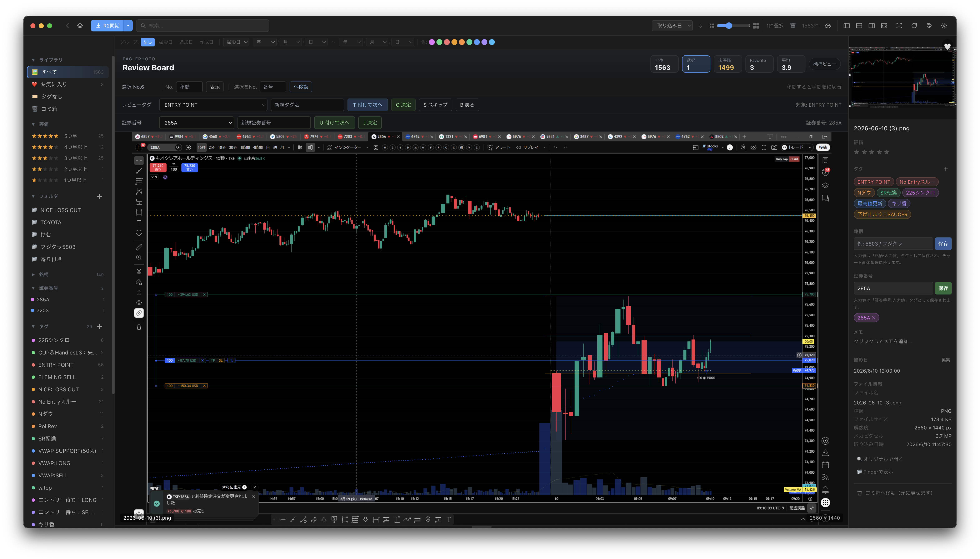
Task: Toggle the heart favorite on the thumbnail
Action: pos(947,46)
